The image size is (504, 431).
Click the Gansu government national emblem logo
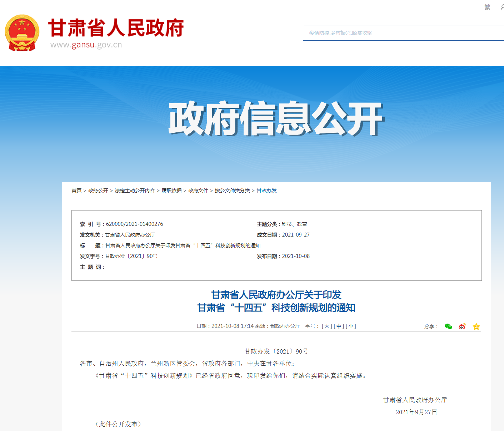tap(22, 33)
